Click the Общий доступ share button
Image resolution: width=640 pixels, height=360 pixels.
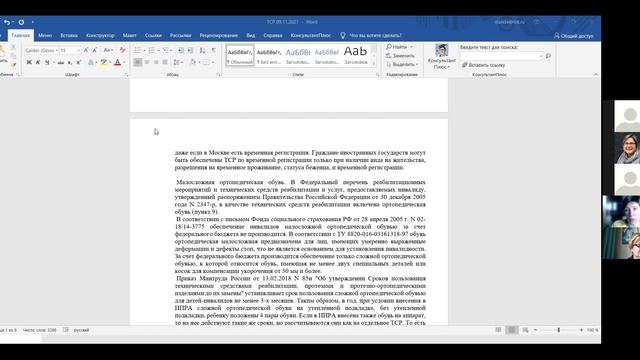[x=573, y=36]
